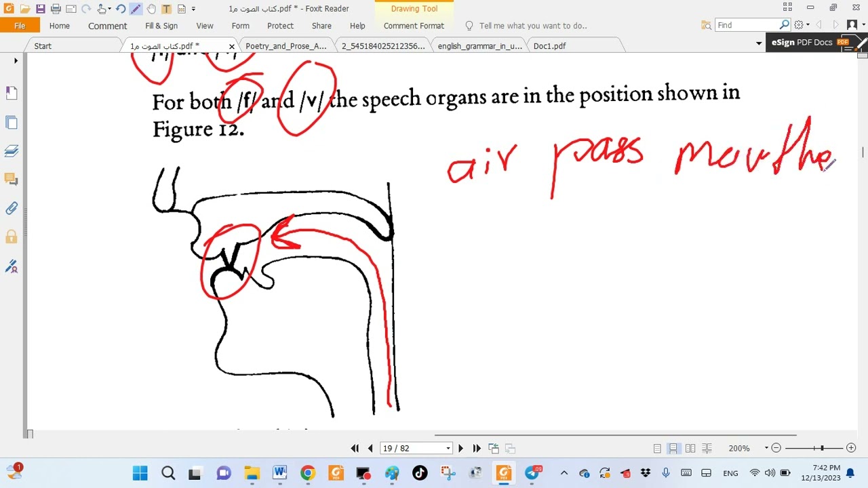Expand the left navigation panel arrow
This screenshot has height=488, width=868.
[x=16, y=61]
